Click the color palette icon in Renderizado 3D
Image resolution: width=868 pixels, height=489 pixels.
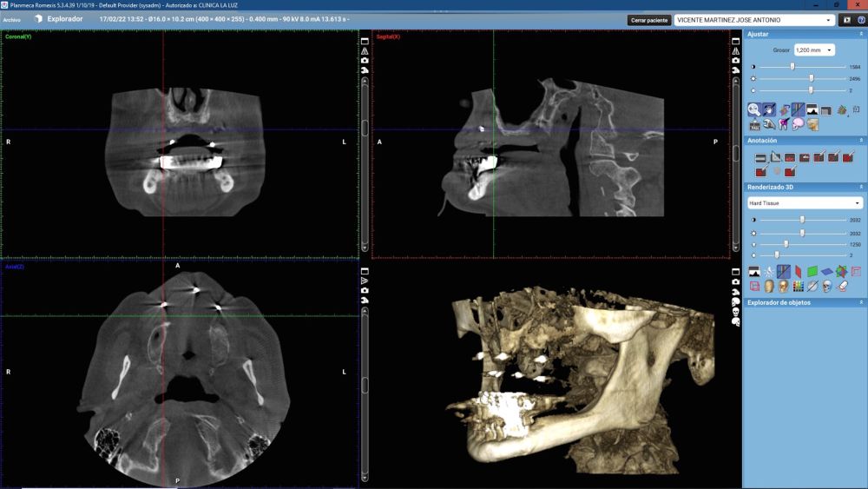[x=798, y=286]
